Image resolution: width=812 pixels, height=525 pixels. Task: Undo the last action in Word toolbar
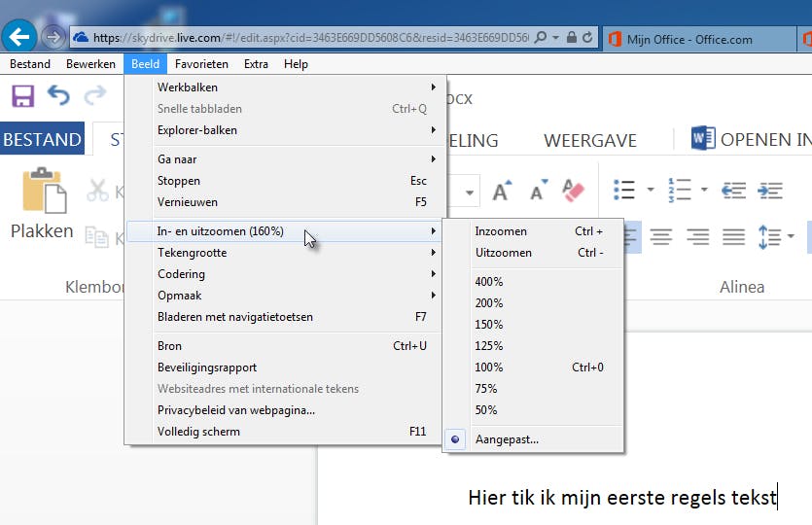[x=58, y=95]
